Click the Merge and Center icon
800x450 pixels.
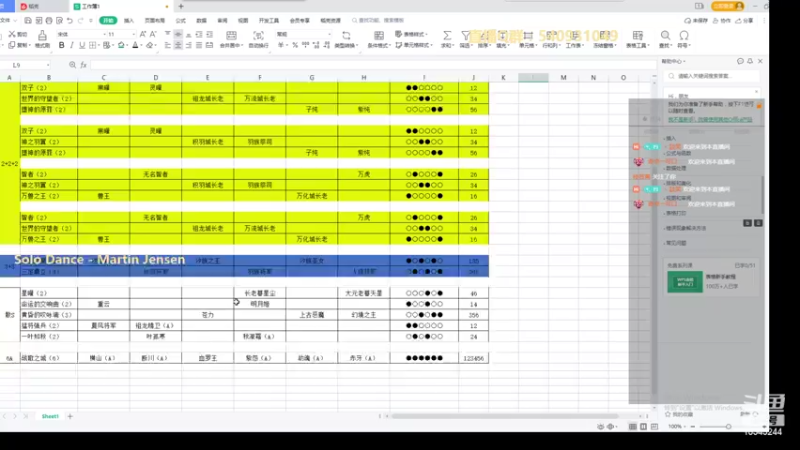[x=231, y=35]
